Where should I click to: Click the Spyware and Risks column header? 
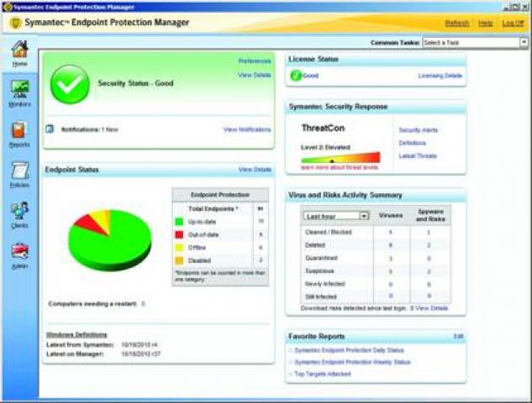tap(430, 215)
